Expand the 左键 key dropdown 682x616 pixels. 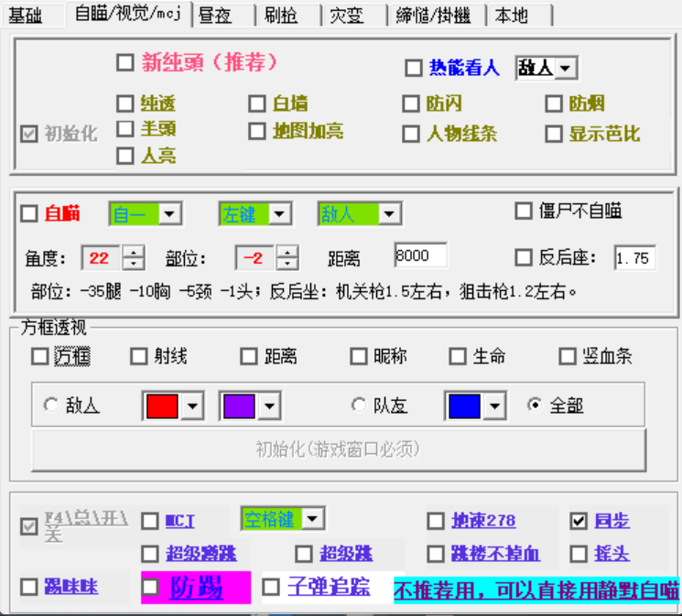[280, 214]
